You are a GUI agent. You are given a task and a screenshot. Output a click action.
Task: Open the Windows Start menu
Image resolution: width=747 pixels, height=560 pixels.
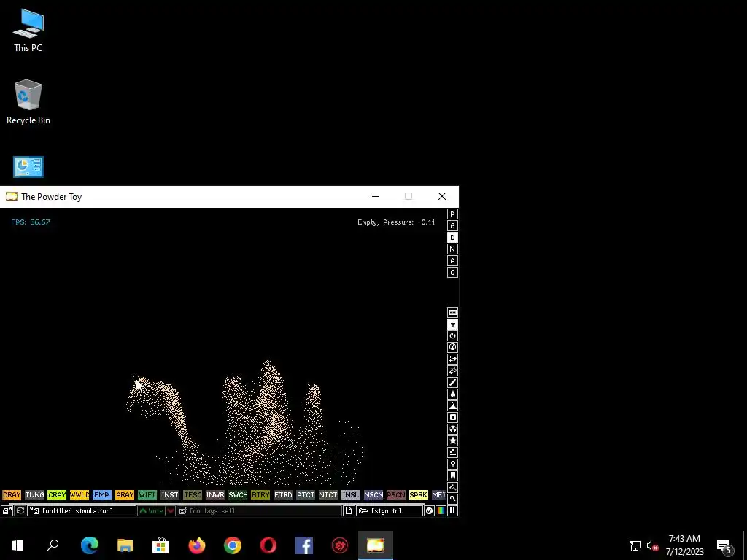pyautogui.click(x=18, y=545)
